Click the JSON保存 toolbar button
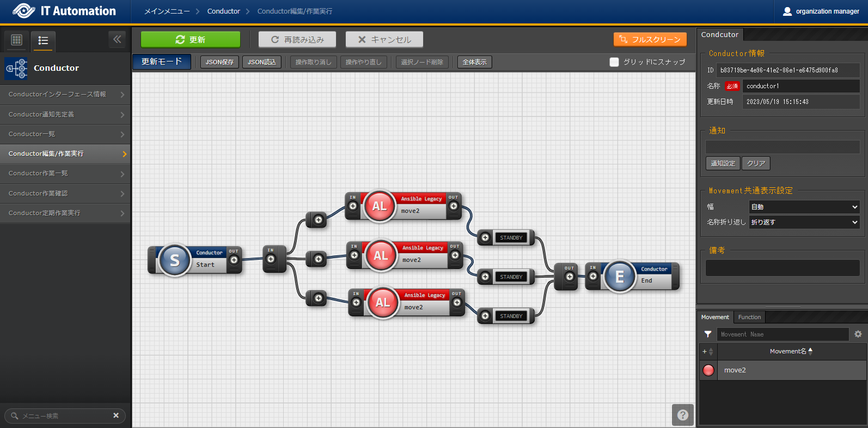This screenshot has width=868, height=428. (219, 62)
